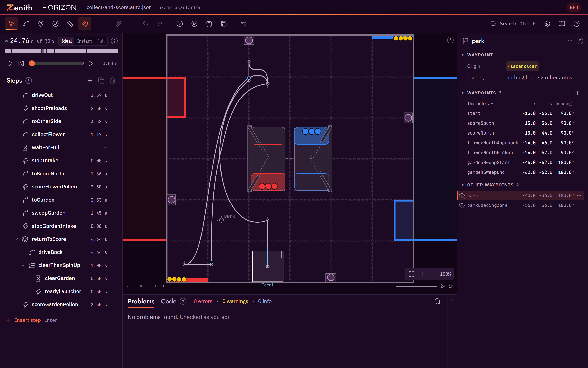Select the driveOut step
Viewport: 588px width, 368px height.
pyautogui.click(x=61, y=95)
